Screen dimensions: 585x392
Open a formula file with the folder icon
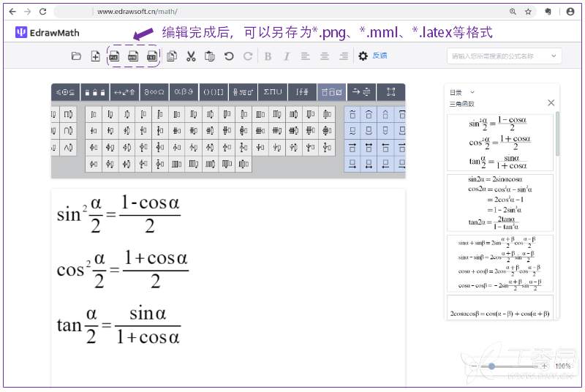[76, 56]
